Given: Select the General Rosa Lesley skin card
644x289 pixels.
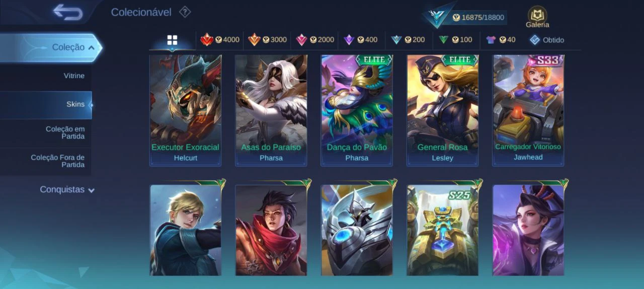Looking at the screenshot, I should [442, 110].
